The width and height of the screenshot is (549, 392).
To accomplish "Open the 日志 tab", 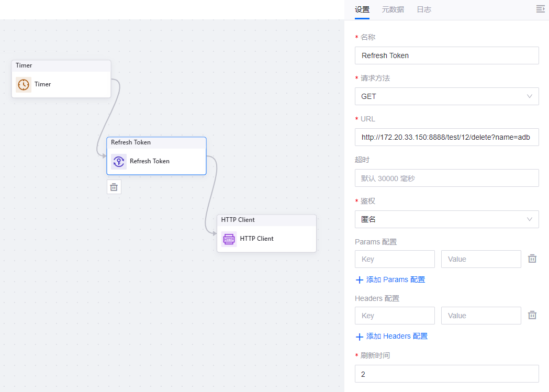I will tap(424, 9).
